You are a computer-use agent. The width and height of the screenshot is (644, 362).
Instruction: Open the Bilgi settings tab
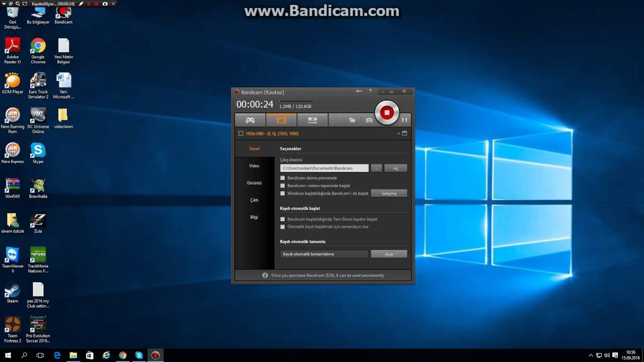coord(254,217)
